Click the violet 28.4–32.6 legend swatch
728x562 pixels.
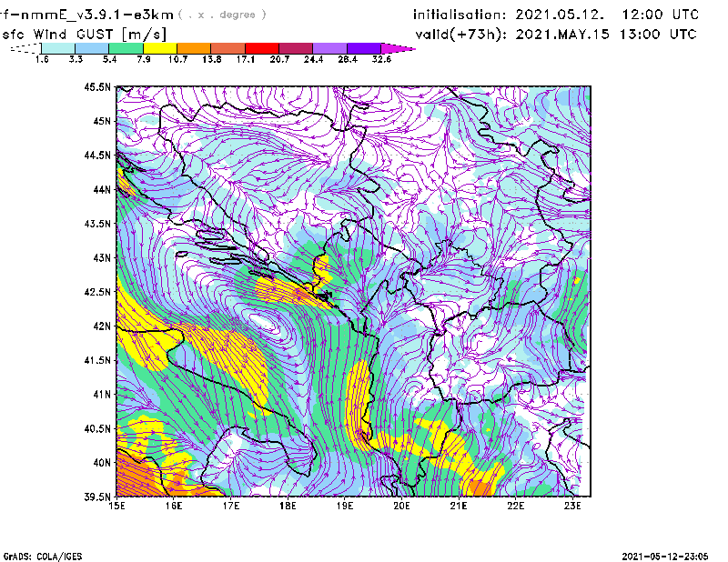click(363, 48)
